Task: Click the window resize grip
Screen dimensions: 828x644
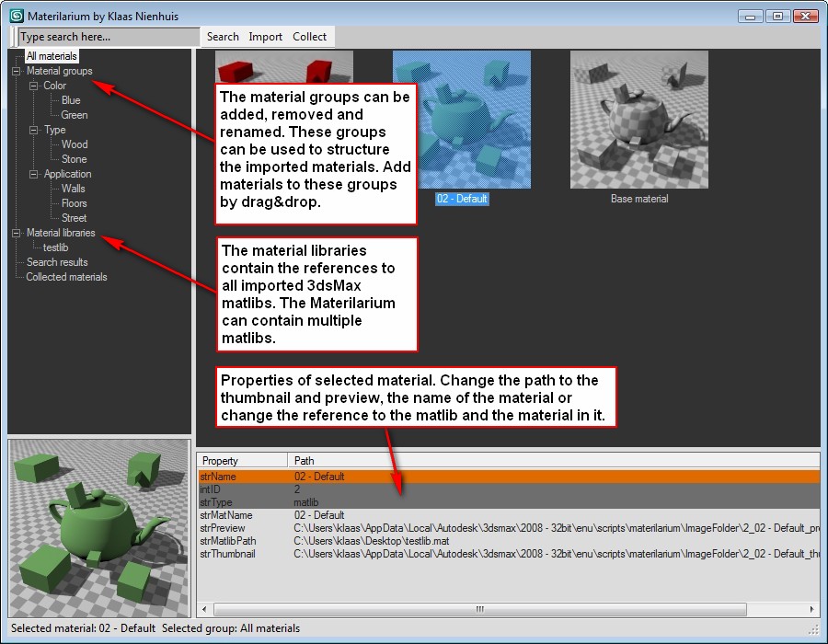Action: click(812, 629)
